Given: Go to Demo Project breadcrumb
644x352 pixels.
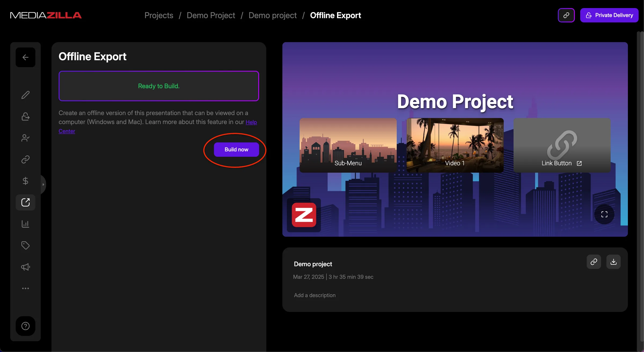Looking at the screenshot, I should 211,15.
